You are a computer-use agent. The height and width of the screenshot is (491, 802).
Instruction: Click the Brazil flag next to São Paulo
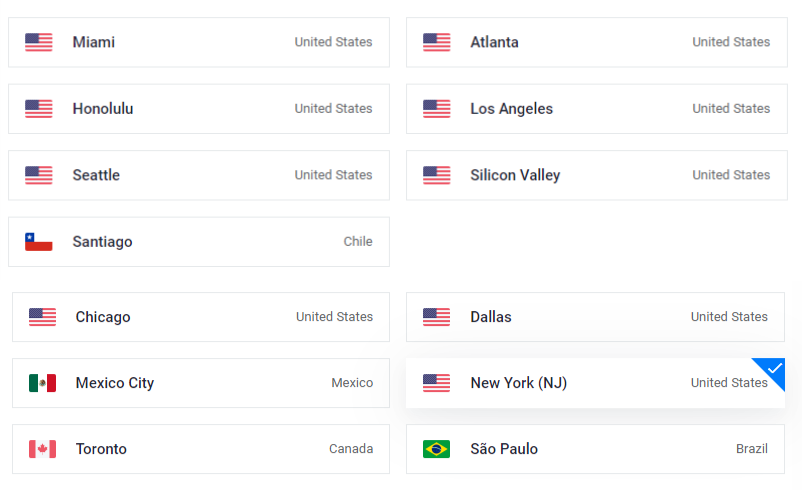click(x=436, y=449)
